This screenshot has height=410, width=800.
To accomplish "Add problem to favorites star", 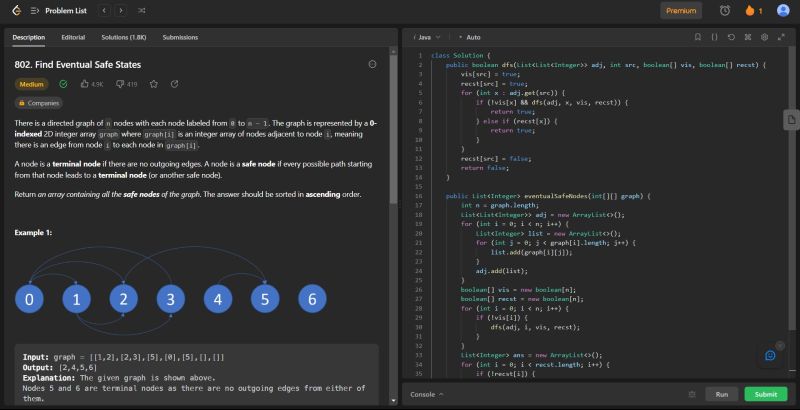I will pyautogui.click(x=154, y=84).
